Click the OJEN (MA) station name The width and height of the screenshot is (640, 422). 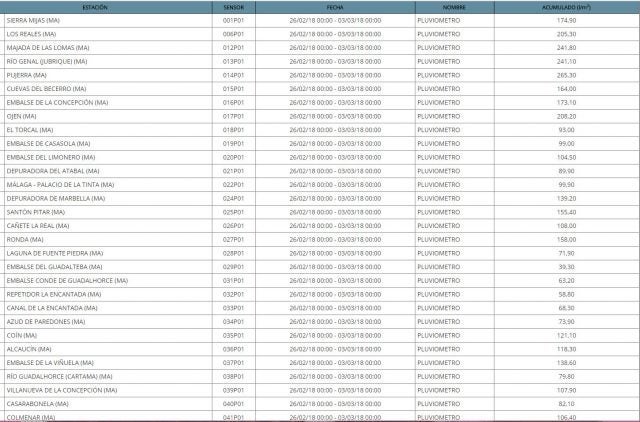tap(22, 116)
